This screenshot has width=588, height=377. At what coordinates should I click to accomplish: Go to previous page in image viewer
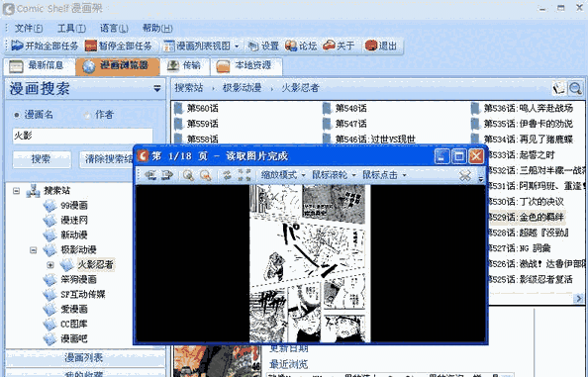pyautogui.click(x=150, y=175)
